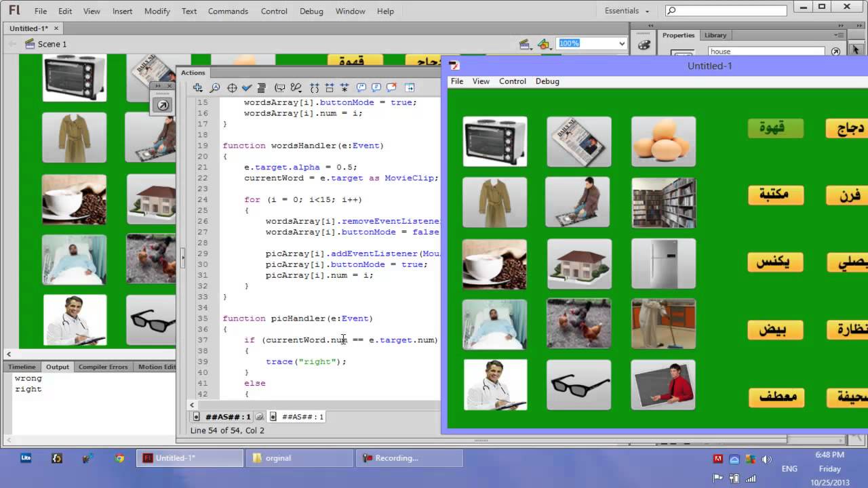Select the Untitled-1* document tab
The height and width of the screenshot is (488, 868).
(x=34, y=28)
